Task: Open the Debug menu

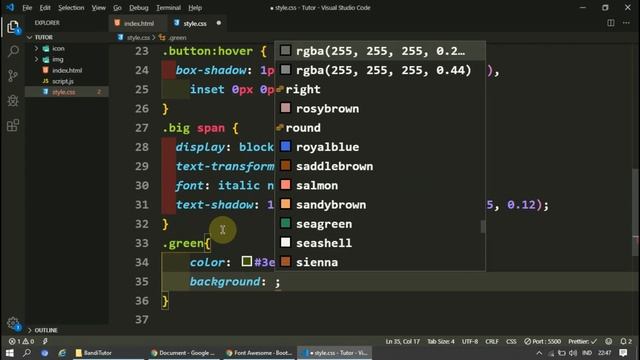Action: coord(139,7)
